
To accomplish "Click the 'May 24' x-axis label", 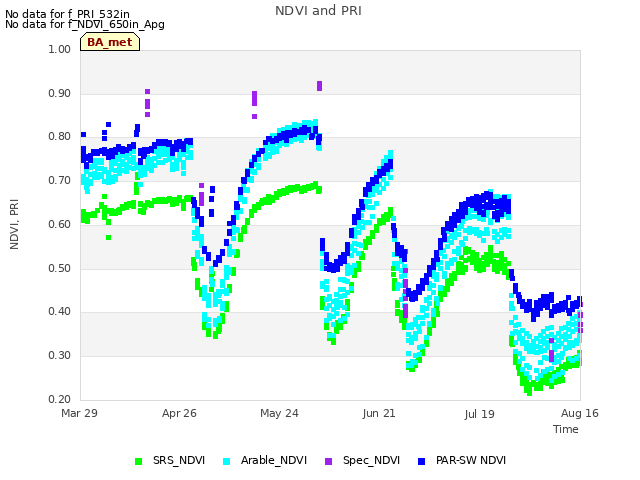I will click(x=279, y=413).
